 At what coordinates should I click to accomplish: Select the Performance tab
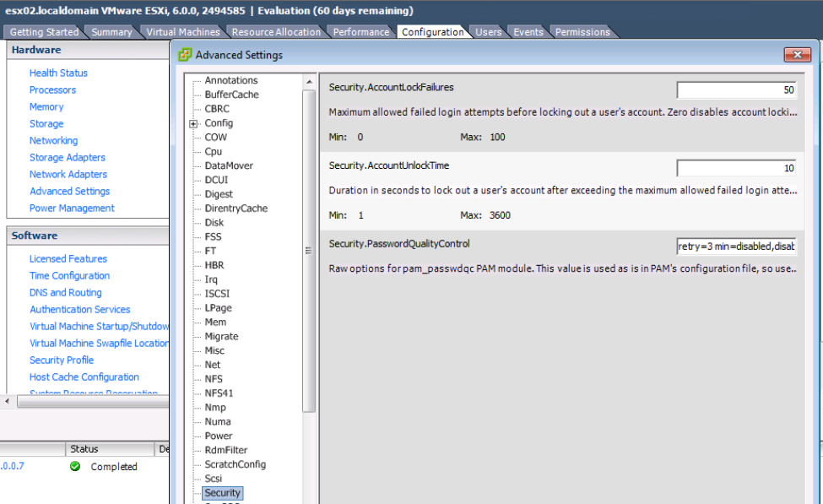tap(361, 31)
